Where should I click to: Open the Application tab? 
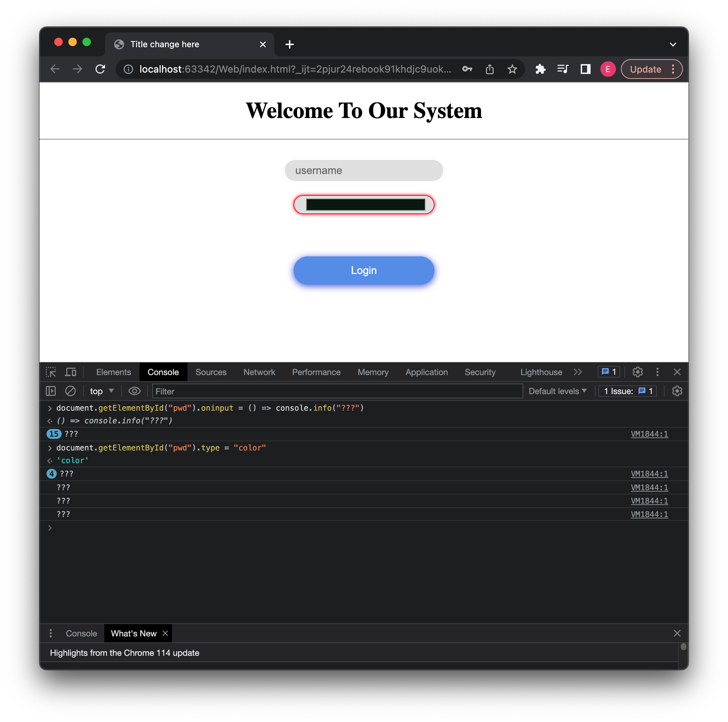tap(427, 372)
